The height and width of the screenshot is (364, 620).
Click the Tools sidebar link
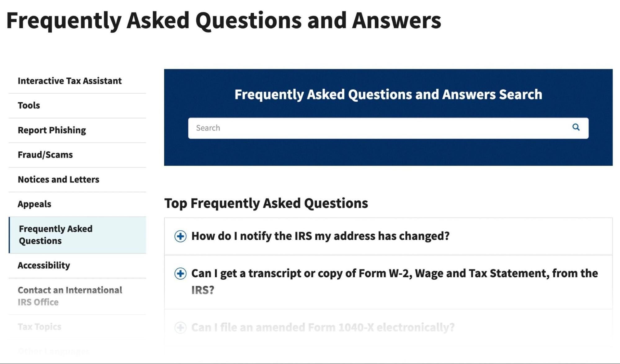tap(29, 105)
